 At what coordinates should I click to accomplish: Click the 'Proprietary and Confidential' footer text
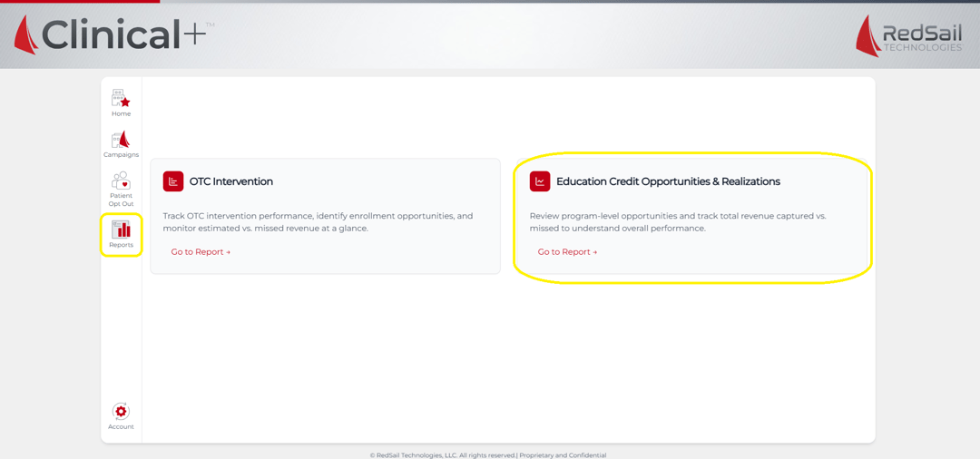(563, 455)
